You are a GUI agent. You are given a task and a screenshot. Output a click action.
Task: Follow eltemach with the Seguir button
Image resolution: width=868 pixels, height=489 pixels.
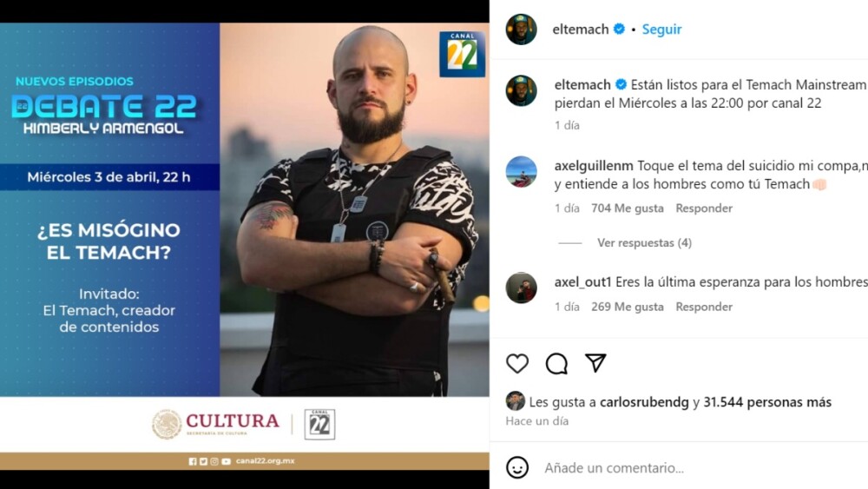click(661, 30)
